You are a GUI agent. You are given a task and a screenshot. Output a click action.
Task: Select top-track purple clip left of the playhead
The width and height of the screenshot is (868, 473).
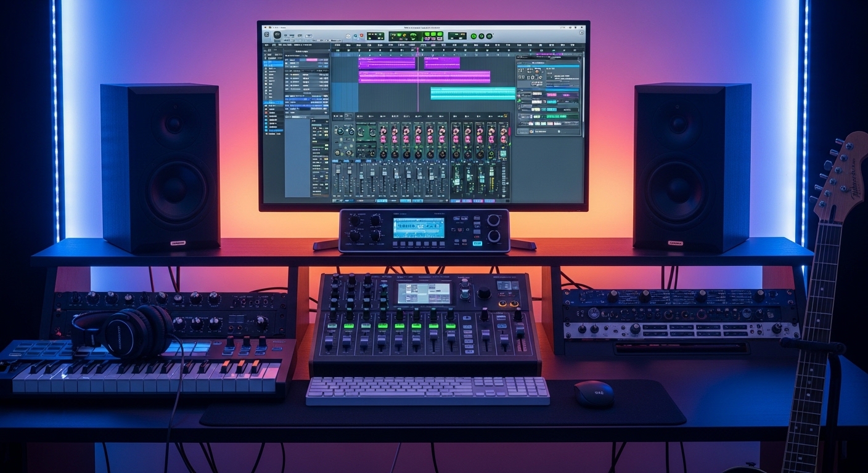387,63
